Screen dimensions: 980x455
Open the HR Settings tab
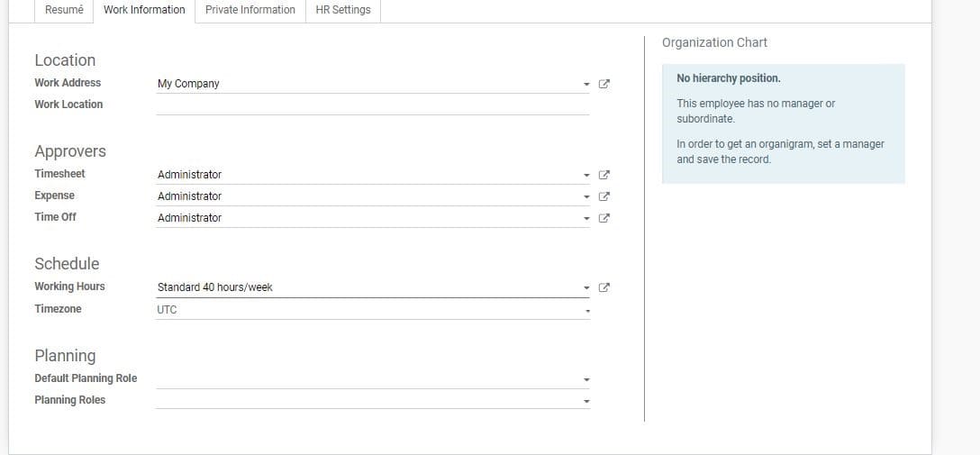point(343,10)
